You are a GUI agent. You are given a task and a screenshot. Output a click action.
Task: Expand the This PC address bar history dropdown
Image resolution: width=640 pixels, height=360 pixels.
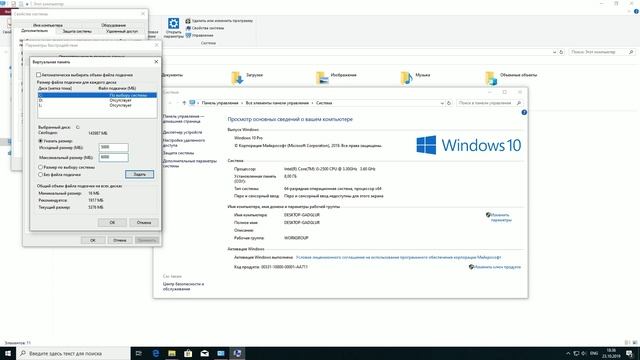pyautogui.click(x=554, y=52)
